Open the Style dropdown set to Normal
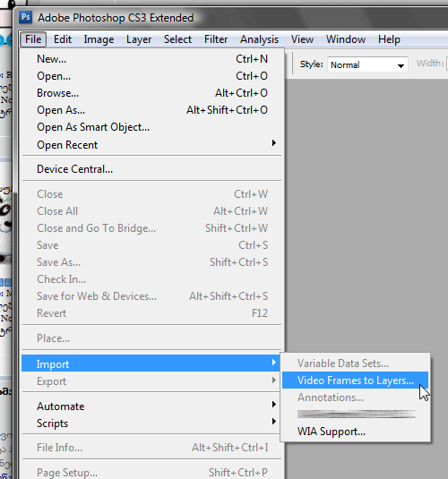The height and width of the screenshot is (479, 448). click(x=367, y=64)
